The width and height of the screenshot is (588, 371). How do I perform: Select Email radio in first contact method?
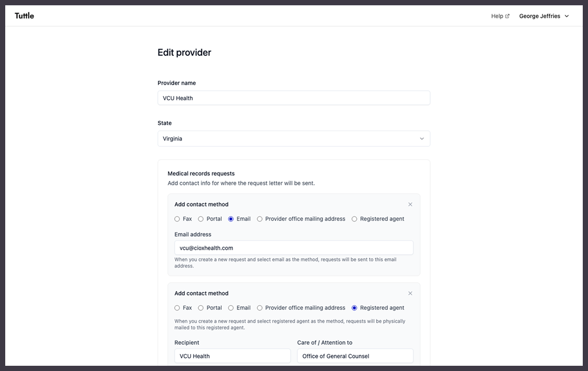[x=231, y=219]
